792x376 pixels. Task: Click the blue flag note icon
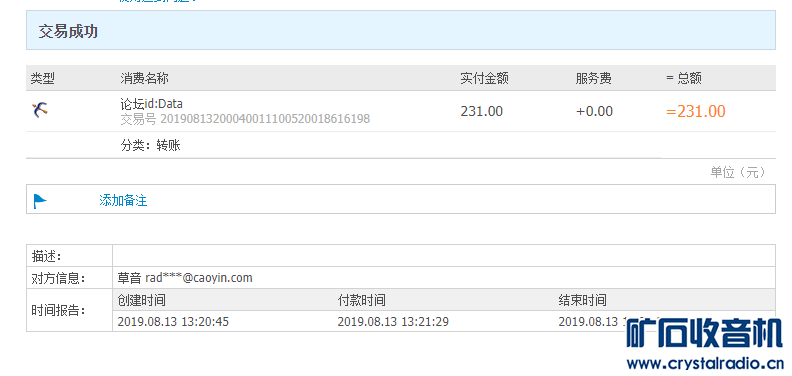click(40, 201)
